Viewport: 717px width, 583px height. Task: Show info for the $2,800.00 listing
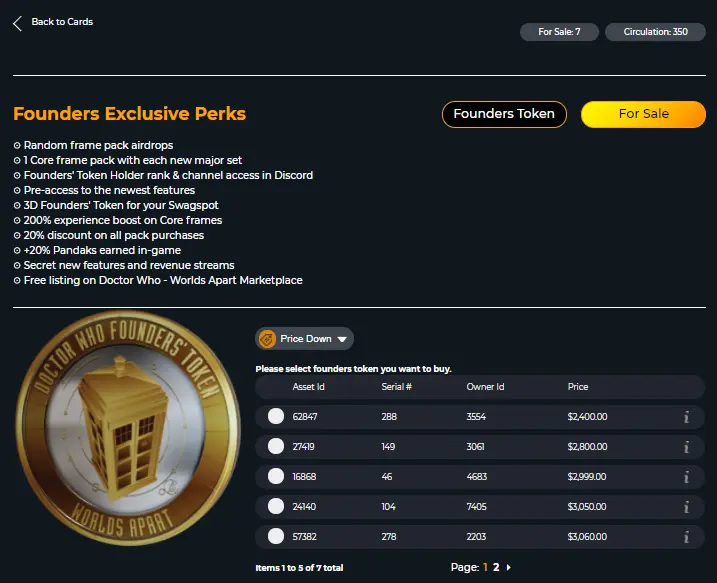(686, 447)
